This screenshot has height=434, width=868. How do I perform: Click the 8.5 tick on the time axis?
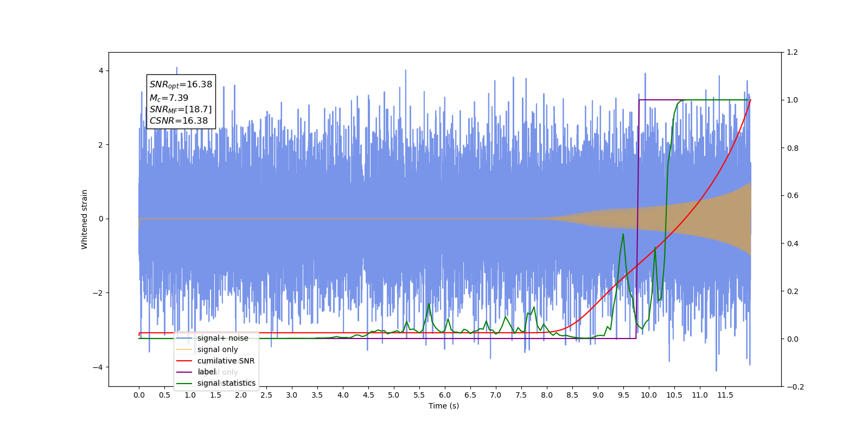point(572,395)
